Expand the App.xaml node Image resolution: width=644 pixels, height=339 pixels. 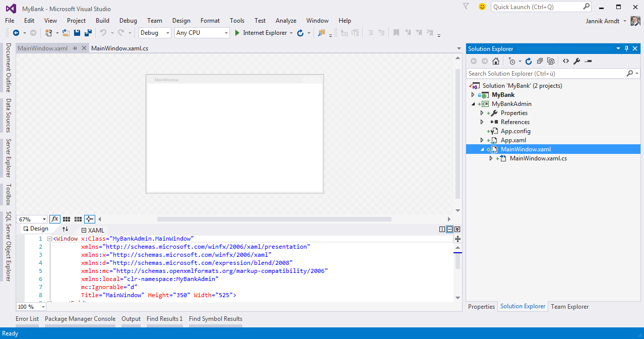[482, 140]
